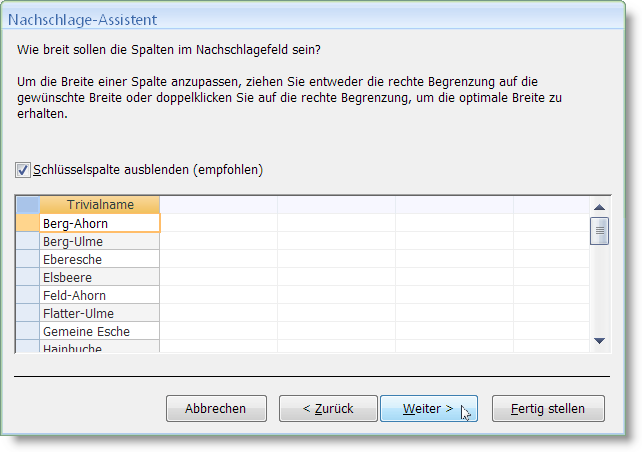Click the Flatter-Ulme cell

[x=99, y=313]
